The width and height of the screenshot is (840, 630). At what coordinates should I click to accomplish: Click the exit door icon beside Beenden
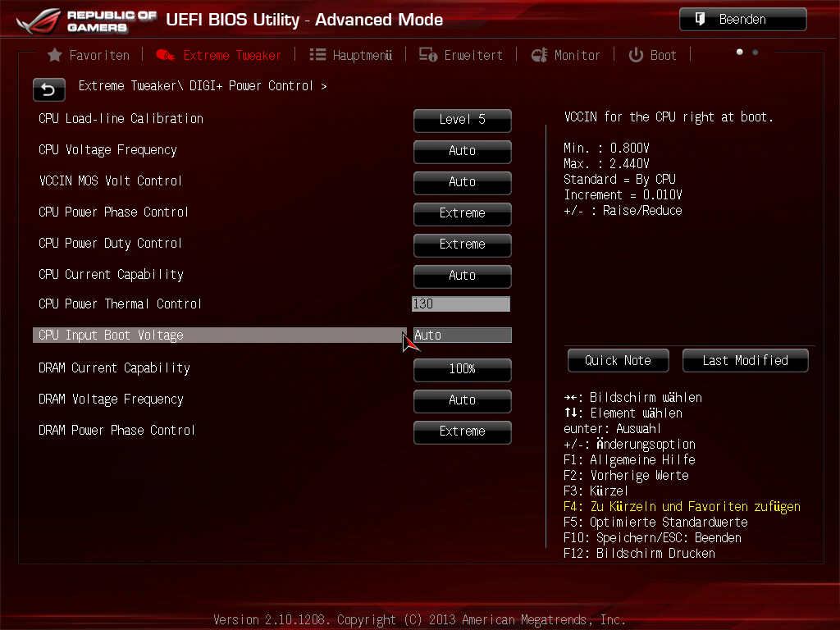click(x=701, y=20)
